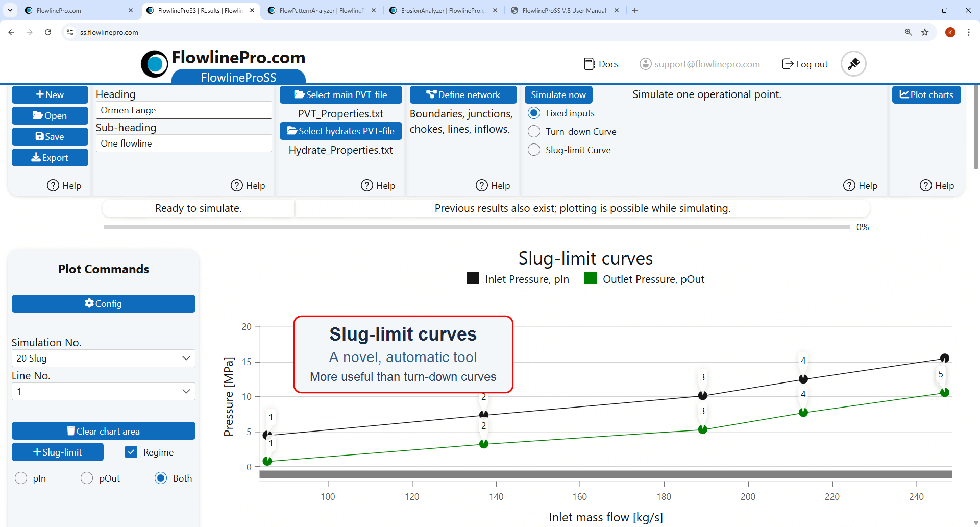Open the Docs document icon
980x527 pixels.
coord(590,64)
